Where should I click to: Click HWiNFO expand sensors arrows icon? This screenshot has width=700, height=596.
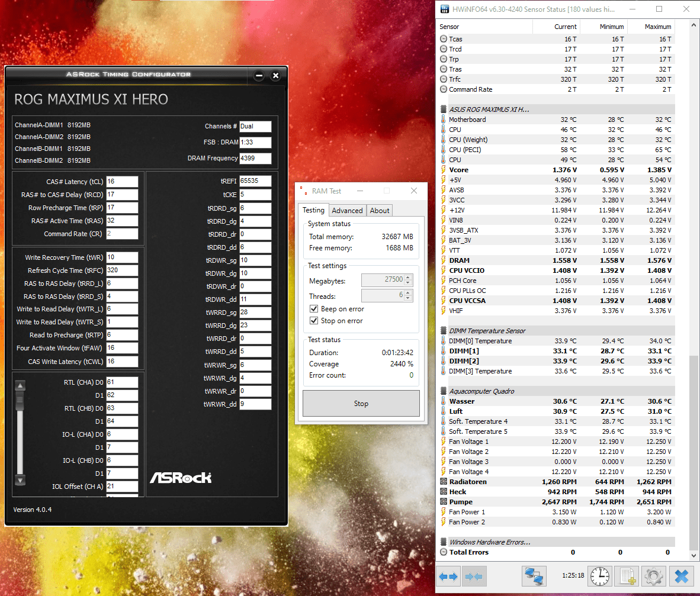coord(448,576)
